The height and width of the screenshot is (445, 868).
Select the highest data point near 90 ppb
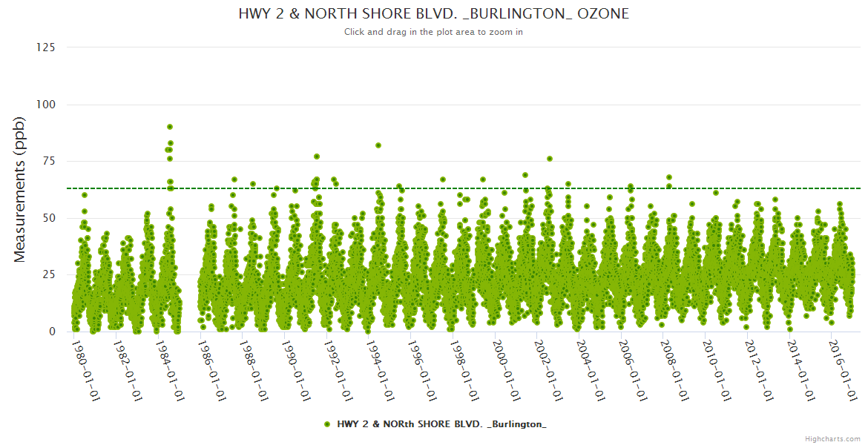[x=170, y=127]
